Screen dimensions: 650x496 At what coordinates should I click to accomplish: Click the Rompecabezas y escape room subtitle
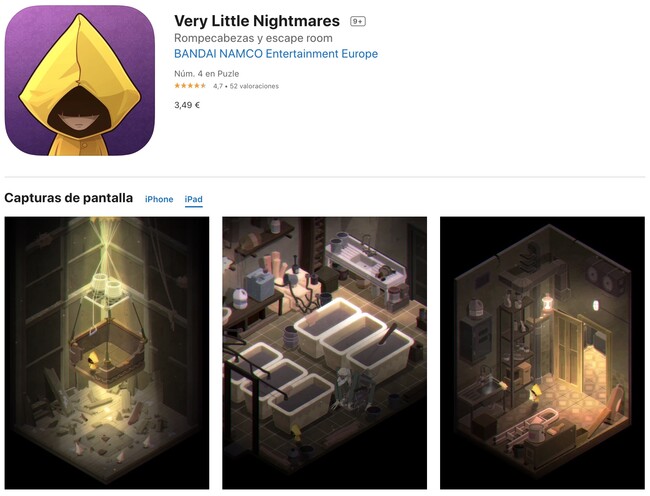click(x=253, y=38)
